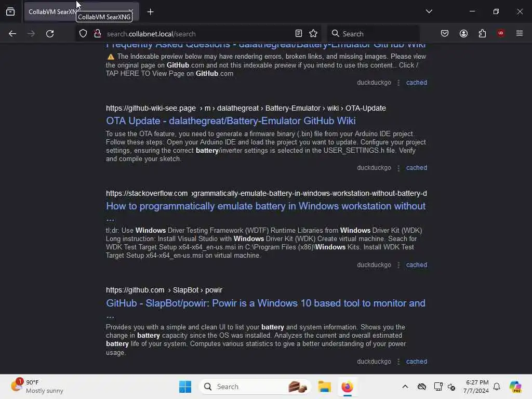Image resolution: width=532 pixels, height=399 pixels.
Task: Click github.com SlapBot powir URL
Action: click(x=164, y=290)
